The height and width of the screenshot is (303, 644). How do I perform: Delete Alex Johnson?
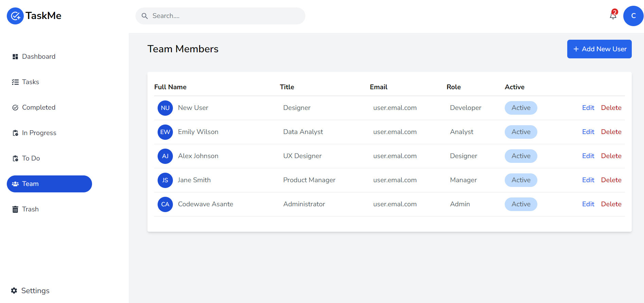click(611, 156)
